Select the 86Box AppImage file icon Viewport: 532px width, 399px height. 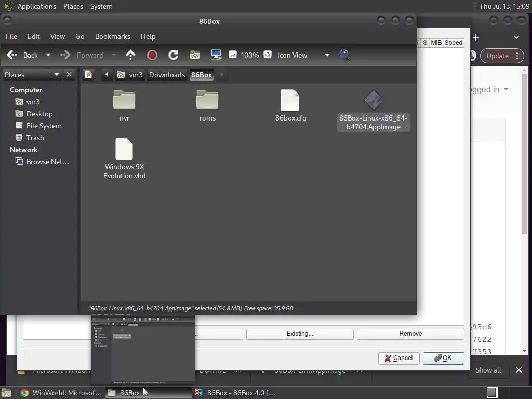[373, 100]
